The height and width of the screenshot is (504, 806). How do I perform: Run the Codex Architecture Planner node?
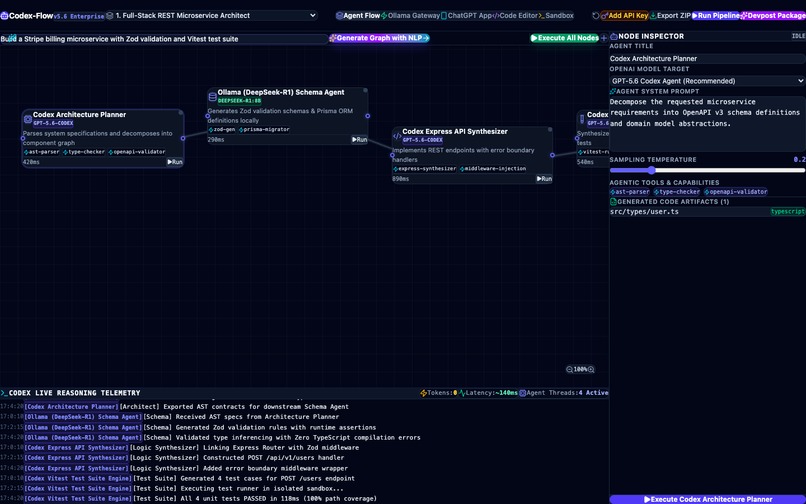175,162
